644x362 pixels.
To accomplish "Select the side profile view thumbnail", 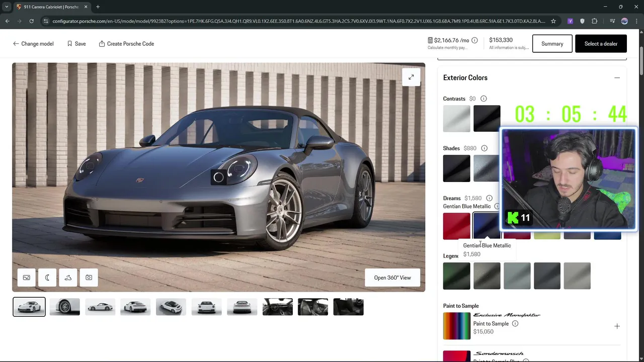I will (100, 307).
